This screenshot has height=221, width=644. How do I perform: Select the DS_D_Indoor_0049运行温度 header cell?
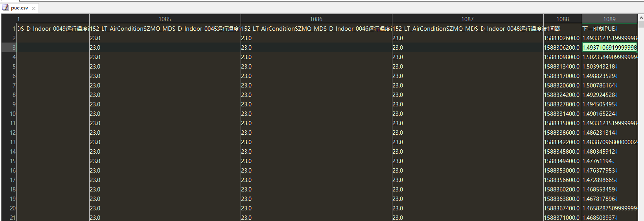[53, 29]
